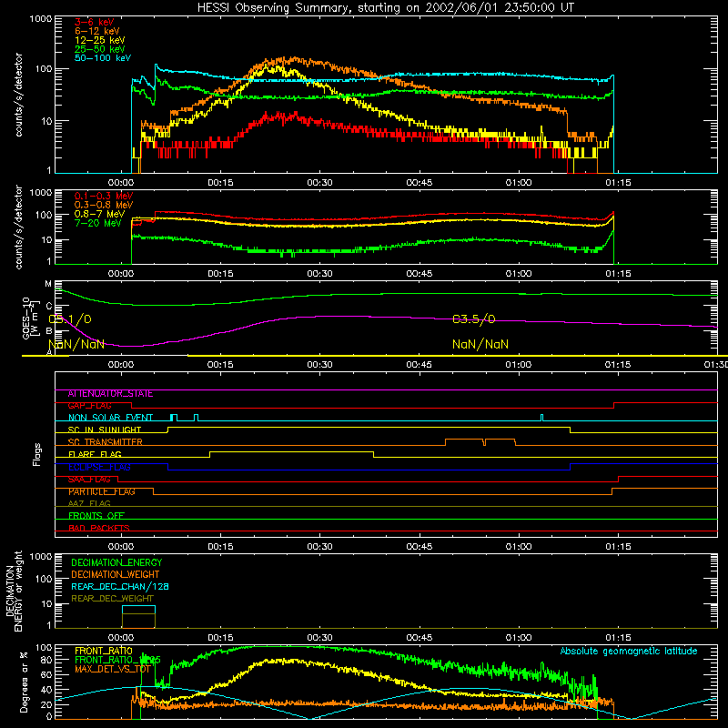Image resolution: width=728 pixels, height=728 pixels.
Task: Select the 3-6 keV legend label
Action: (x=95, y=22)
